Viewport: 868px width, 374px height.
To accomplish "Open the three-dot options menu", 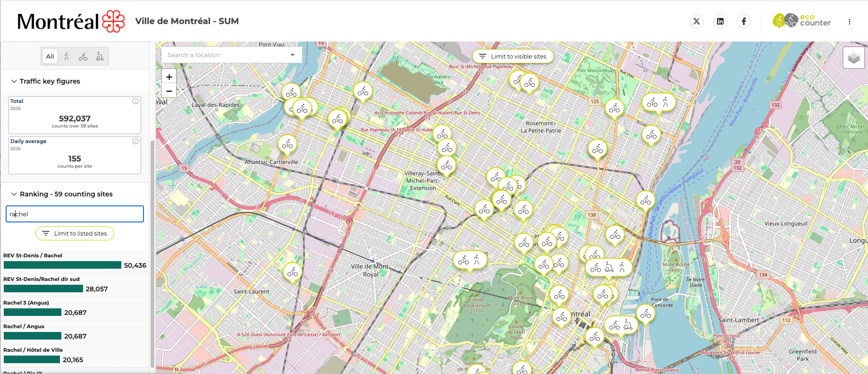I will coord(850,22).
